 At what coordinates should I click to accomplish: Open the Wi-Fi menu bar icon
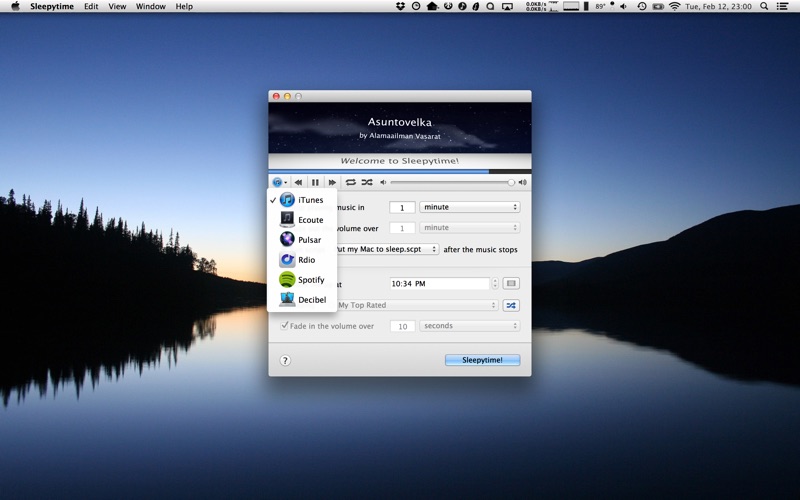(x=674, y=6)
